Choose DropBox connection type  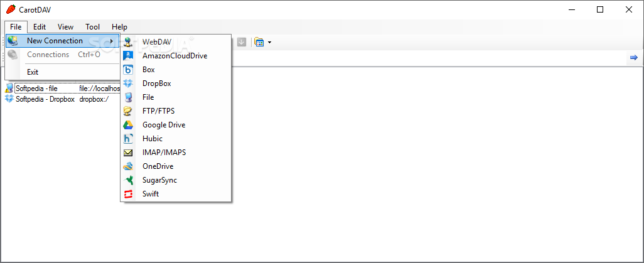point(176,83)
